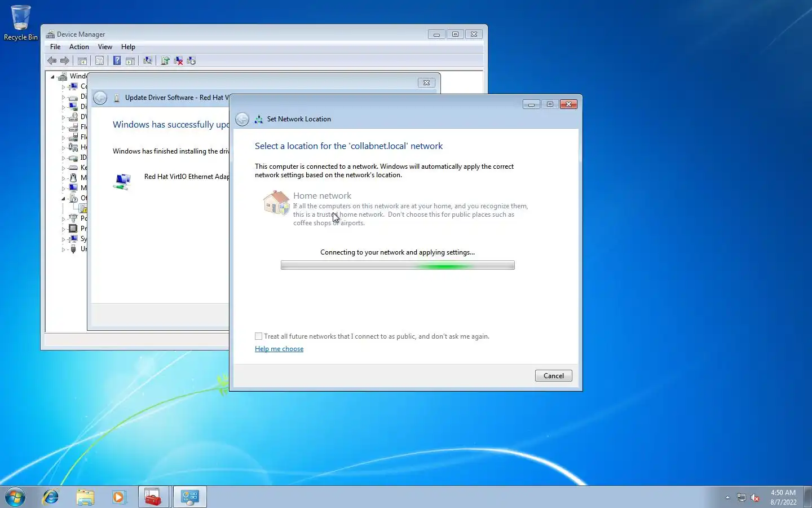The width and height of the screenshot is (812, 508).
Task: Click the network connecting progress bar
Action: tap(398, 265)
